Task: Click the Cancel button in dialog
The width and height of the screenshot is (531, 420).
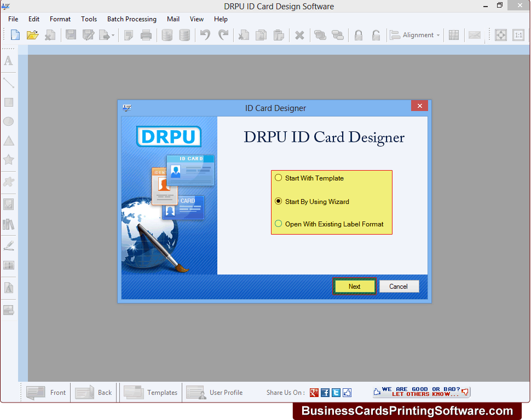Action: 399,287
